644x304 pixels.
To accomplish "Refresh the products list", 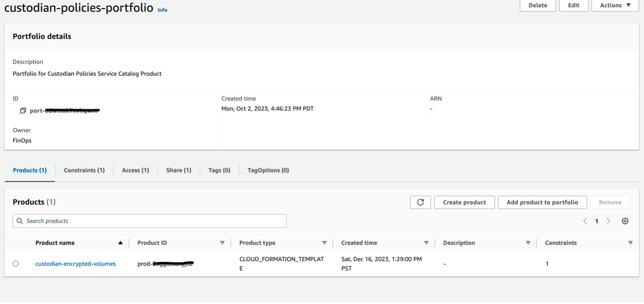I will pos(420,202).
